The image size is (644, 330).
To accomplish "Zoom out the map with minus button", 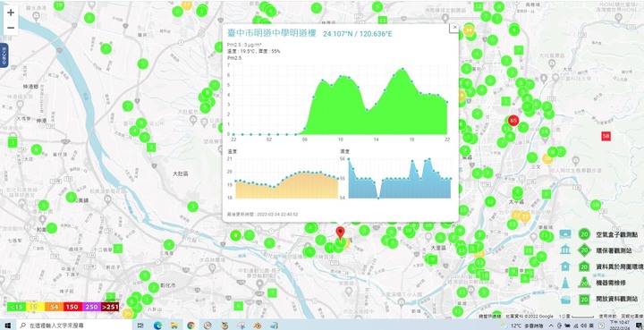I will [11, 28].
